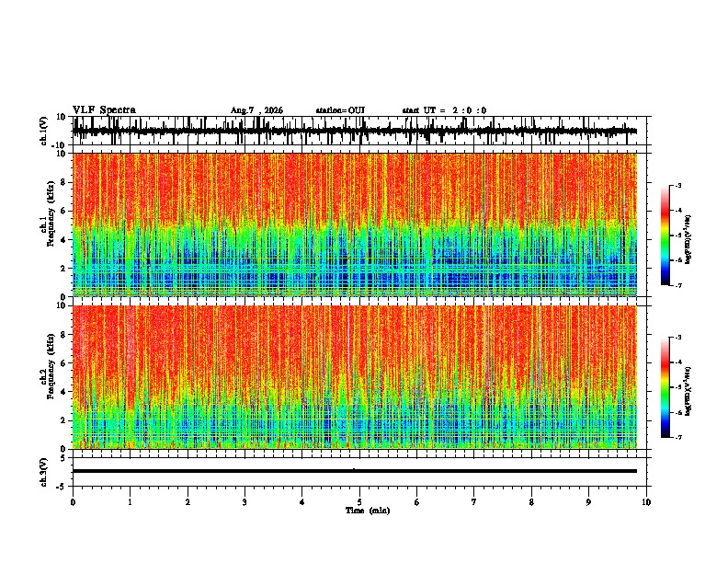Click the "-3" label on ch.1 color bar
The image size is (728, 563).
[677, 186]
